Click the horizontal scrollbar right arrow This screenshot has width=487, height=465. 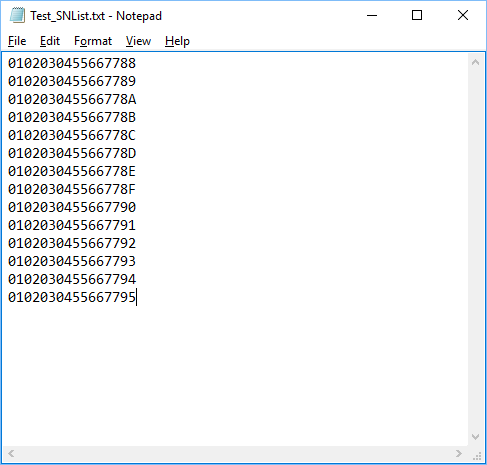coord(459,454)
